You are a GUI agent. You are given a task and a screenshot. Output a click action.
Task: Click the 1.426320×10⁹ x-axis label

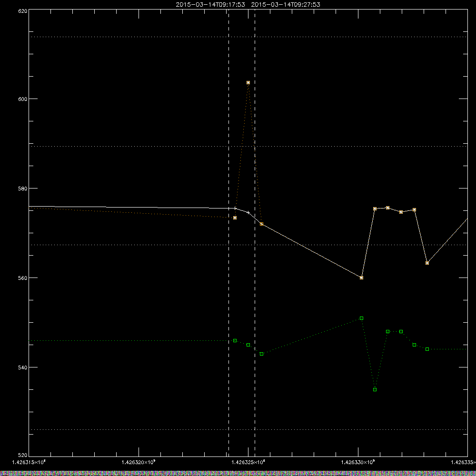coord(139,462)
